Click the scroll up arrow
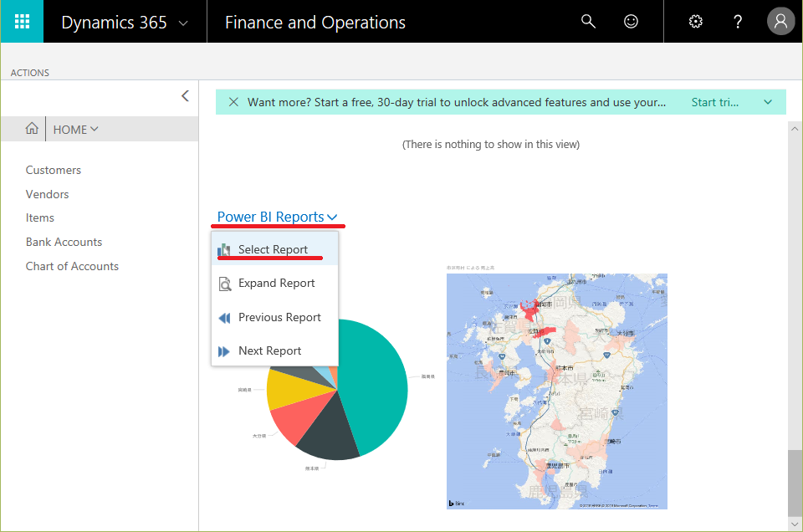The width and height of the screenshot is (803, 532). click(795, 129)
